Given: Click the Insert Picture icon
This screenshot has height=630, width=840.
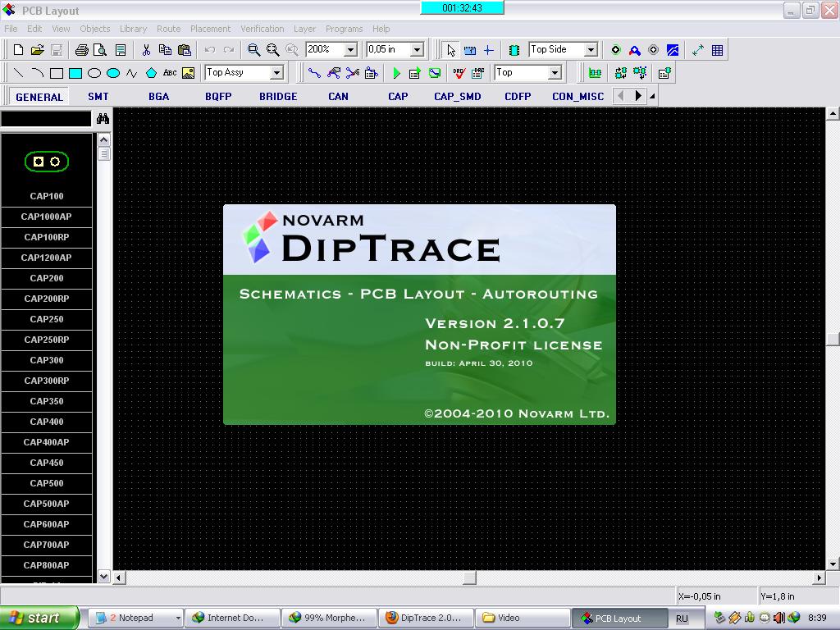Looking at the screenshot, I should 189,73.
